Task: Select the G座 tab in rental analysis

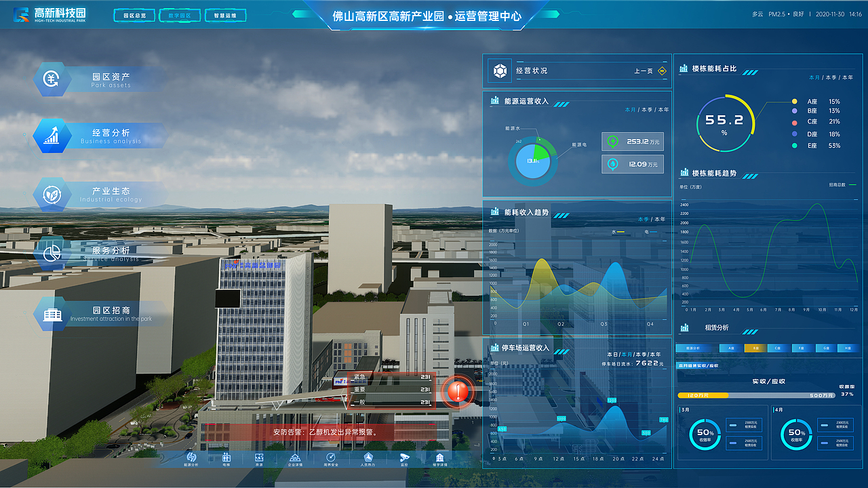Action: [825, 348]
